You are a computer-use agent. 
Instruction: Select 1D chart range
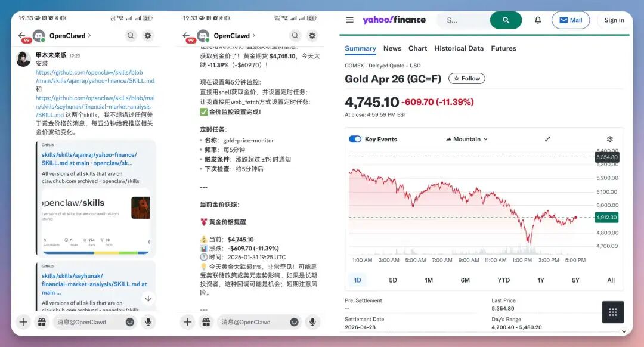pos(358,280)
